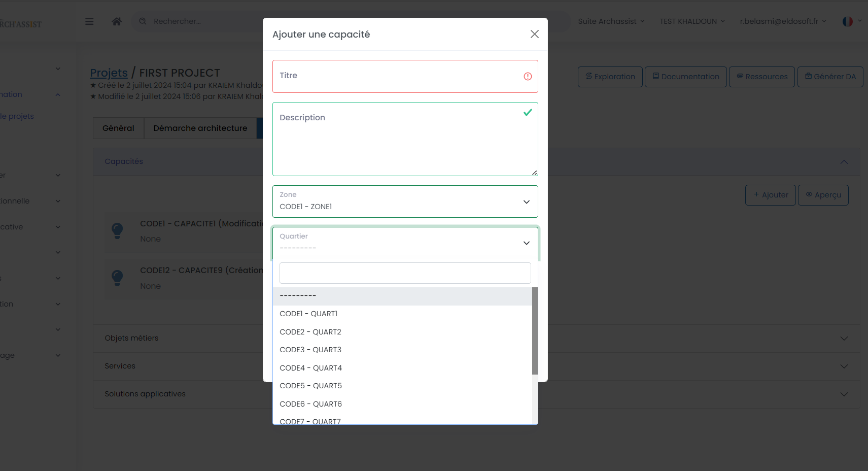This screenshot has width=868, height=471.
Task: Open the Zone dropdown
Action: point(405,201)
